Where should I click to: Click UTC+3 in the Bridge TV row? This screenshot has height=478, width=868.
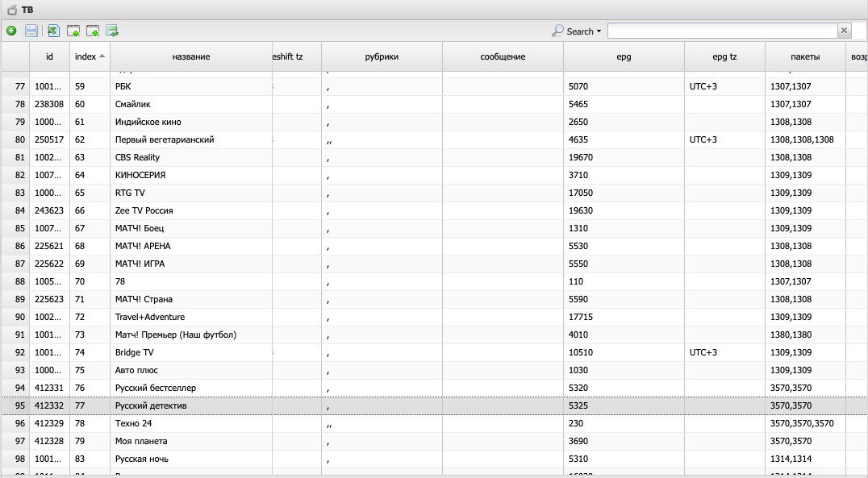click(703, 352)
